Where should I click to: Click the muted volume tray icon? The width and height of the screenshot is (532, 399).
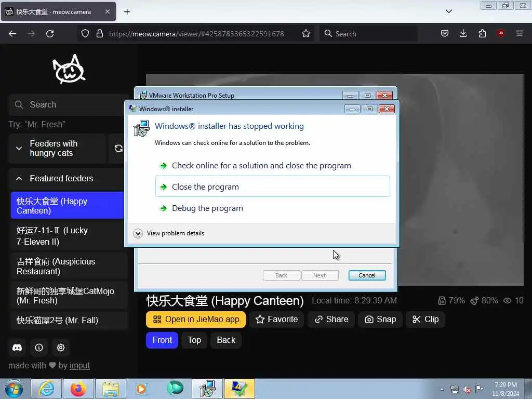point(467,389)
